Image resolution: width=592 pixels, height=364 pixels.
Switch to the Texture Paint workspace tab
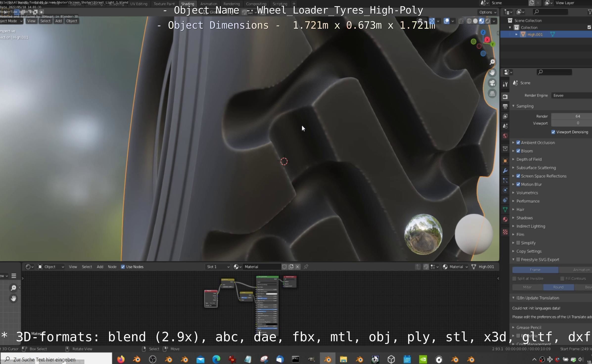click(x=164, y=4)
